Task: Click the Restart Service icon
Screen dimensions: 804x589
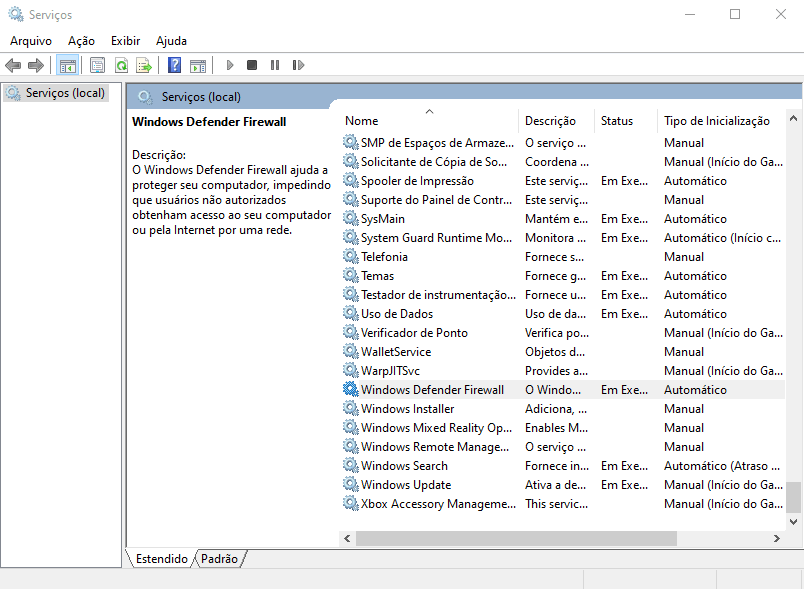Action: click(298, 65)
